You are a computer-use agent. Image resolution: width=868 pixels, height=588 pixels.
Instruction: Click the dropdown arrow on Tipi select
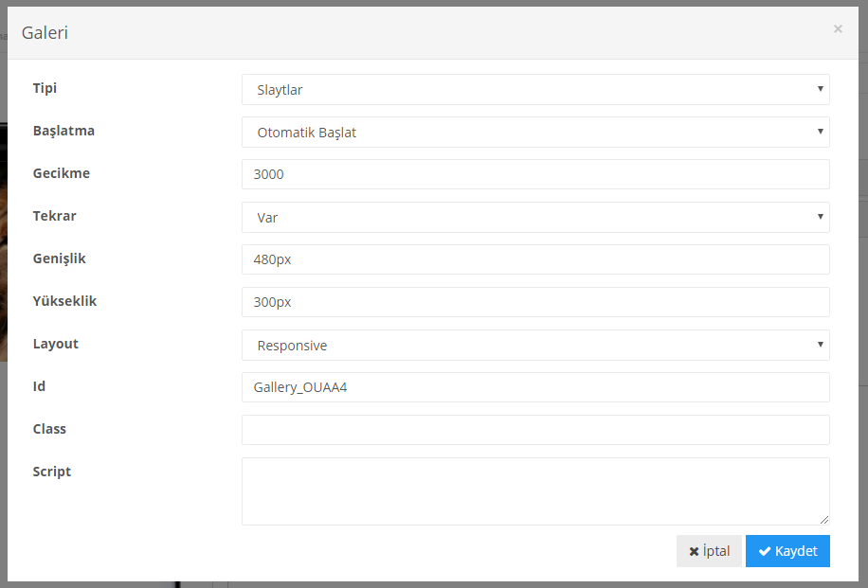[x=820, y=89]
